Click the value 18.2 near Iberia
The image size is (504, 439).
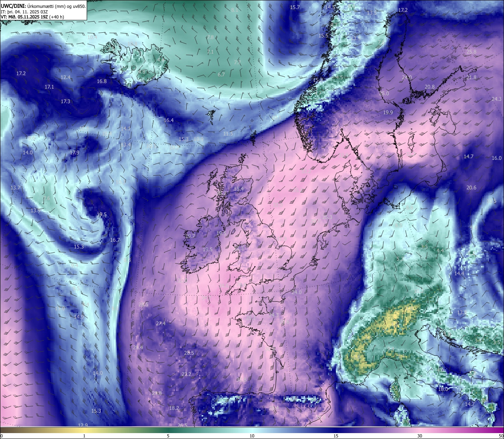pyautogui.click(x=174, y=408)
